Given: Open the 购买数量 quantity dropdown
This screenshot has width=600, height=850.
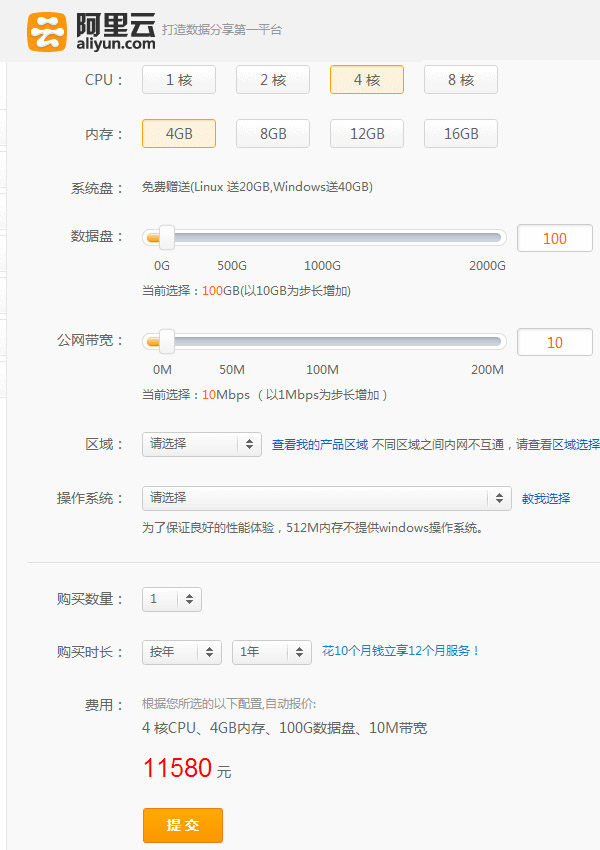Looking at the screenshot, I should click(x=172, y=600).
